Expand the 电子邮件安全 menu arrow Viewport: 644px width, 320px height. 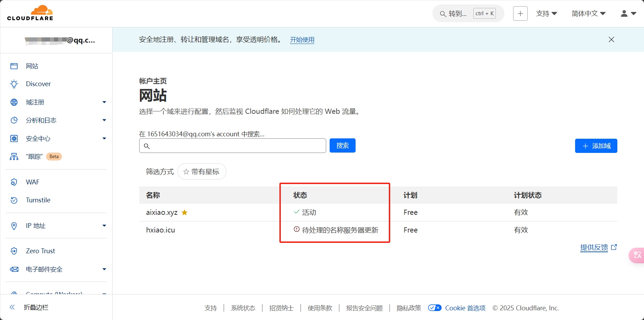click(x=104, y=269)
